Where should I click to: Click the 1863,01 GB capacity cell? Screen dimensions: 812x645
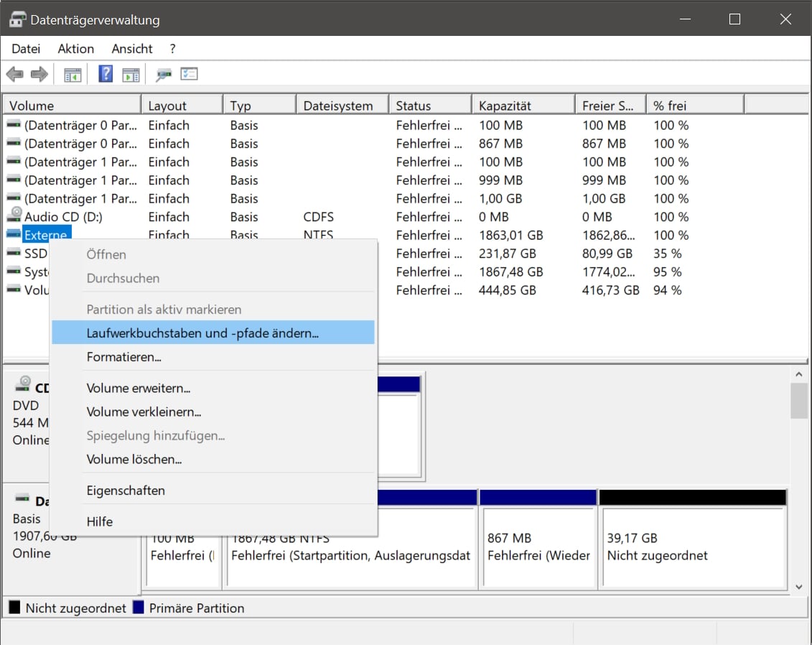(511, 235)
